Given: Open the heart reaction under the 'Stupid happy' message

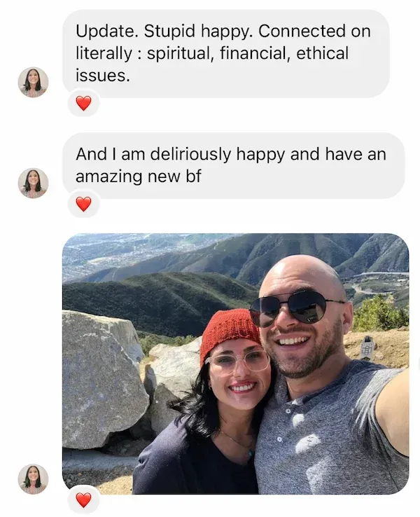Looking at the screenshot, I should click(x=84, y=103).
